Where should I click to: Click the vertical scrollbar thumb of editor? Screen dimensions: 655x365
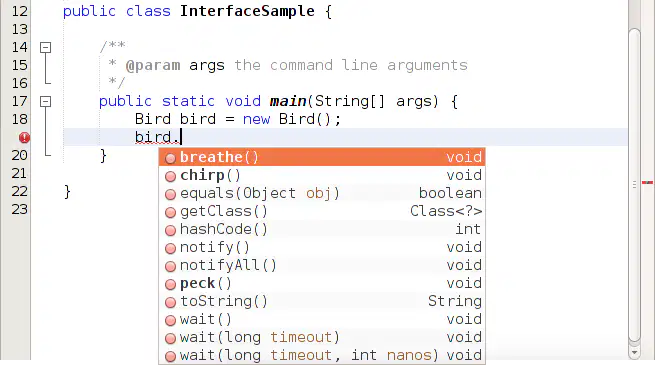[x=635, y=185]
